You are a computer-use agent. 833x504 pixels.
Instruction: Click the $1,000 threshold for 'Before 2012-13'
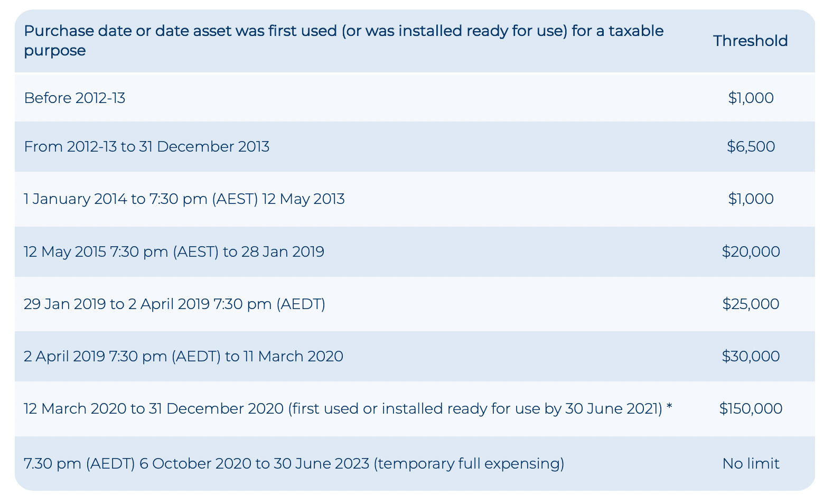(750, 98)
